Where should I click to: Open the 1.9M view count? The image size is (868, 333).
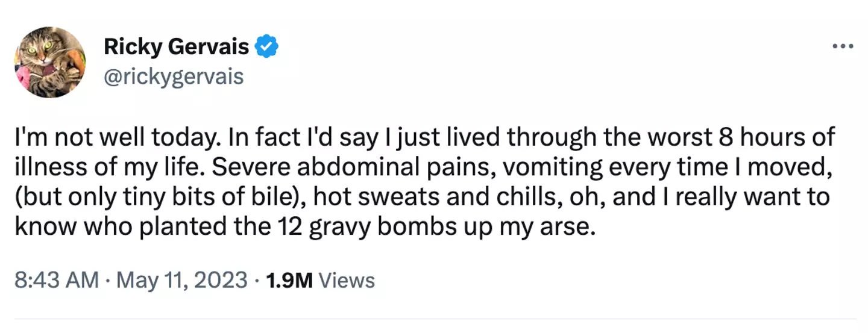point(289,281)
